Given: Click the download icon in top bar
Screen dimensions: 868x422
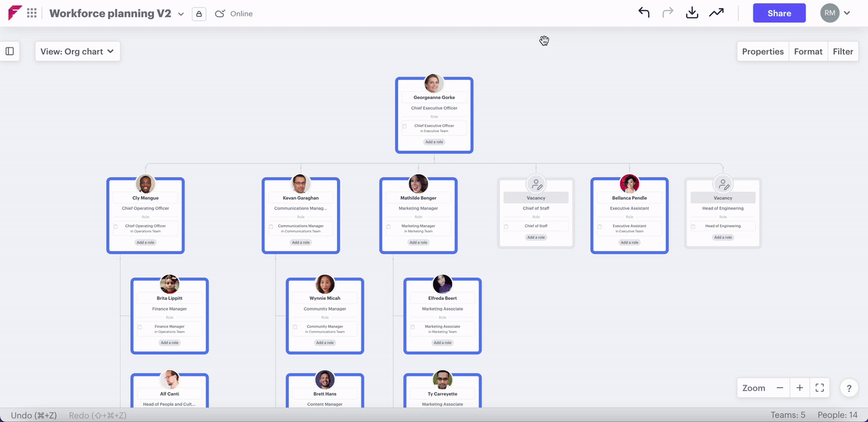Looking at the screenshot, I should click(692, 13).
